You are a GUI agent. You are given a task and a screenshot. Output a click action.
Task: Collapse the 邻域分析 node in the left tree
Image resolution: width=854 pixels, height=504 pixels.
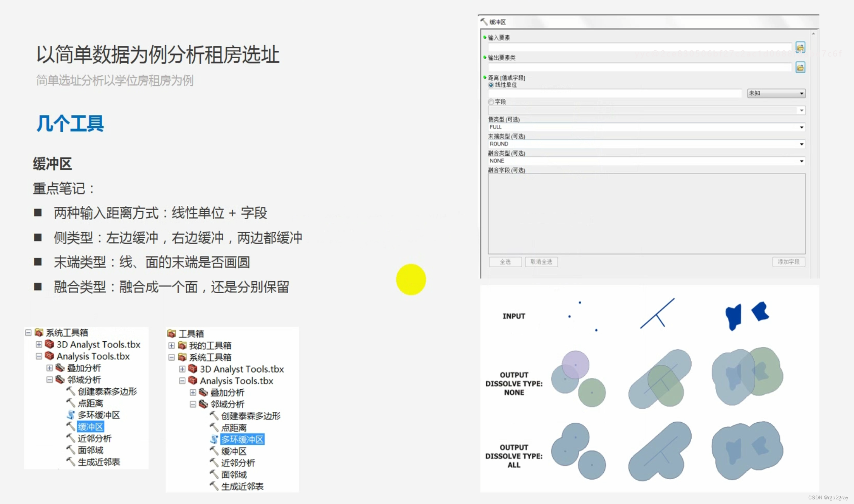pos(50,380)
